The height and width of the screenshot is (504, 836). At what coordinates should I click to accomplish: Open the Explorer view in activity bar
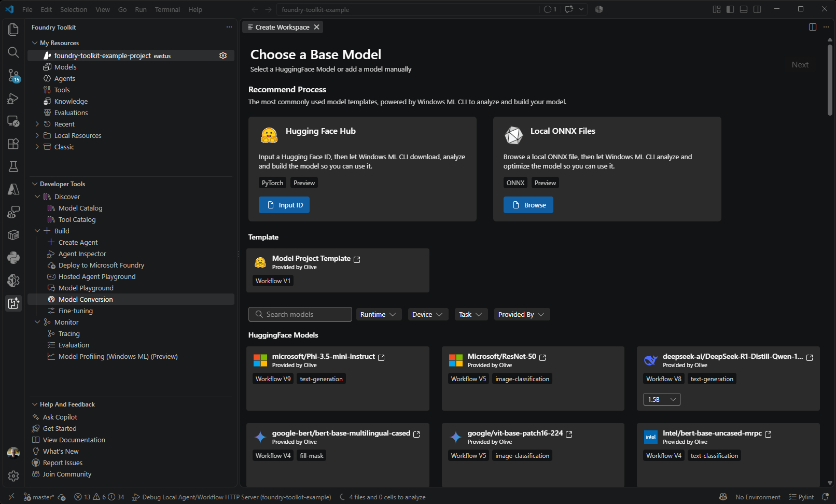pos(13,30)
